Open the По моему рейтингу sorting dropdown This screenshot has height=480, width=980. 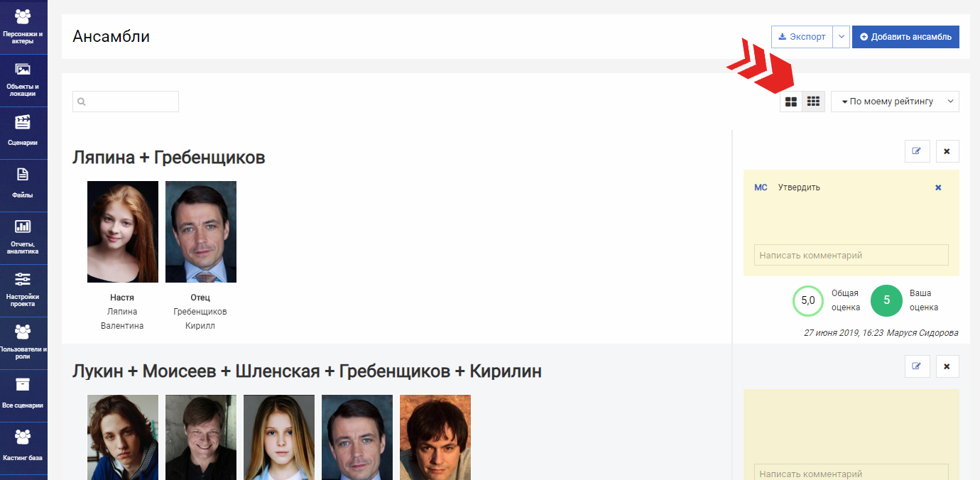(x=895, y=102)
